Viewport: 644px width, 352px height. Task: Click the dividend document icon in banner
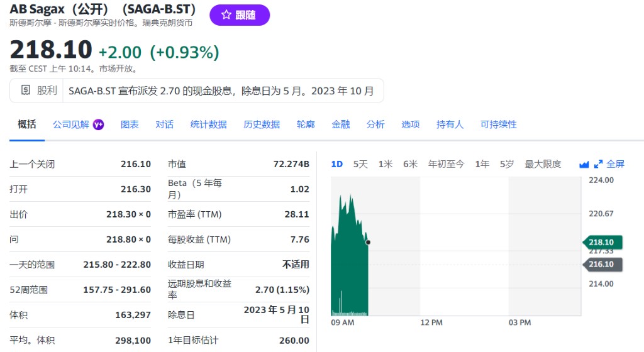(x=25, y=91)
